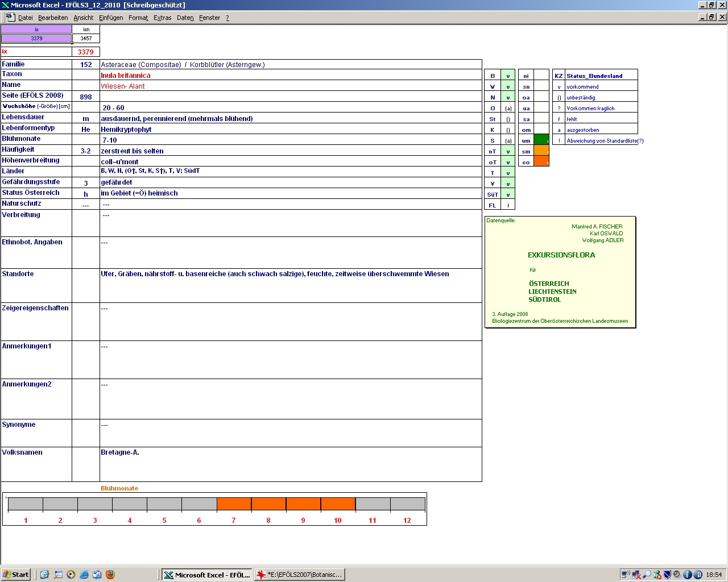Open the Datei menu
Screen dimensions: 728x582
click(x=25, y=18)
